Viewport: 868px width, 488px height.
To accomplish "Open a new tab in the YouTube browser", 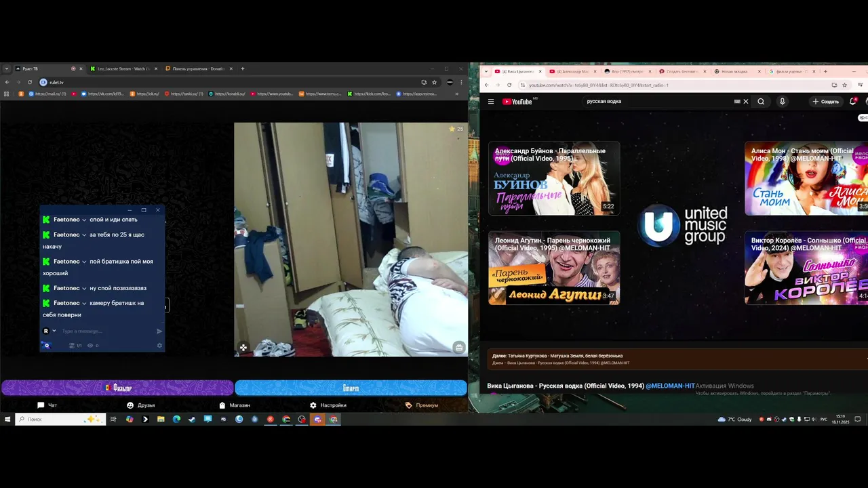I will pos(827,71).
